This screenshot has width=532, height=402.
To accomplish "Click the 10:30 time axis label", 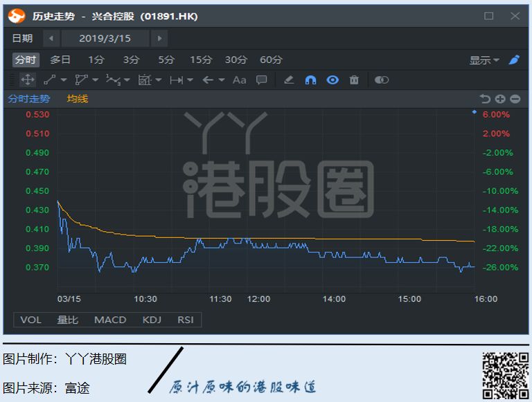I will pyautogui.click(x=145, y=299).
